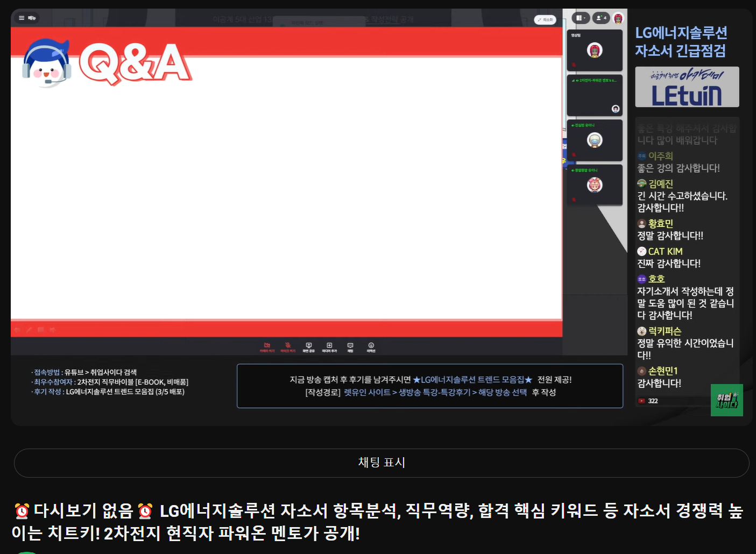
Task: Click message '진짜 감사합니다!'
Action: (669, 264)
